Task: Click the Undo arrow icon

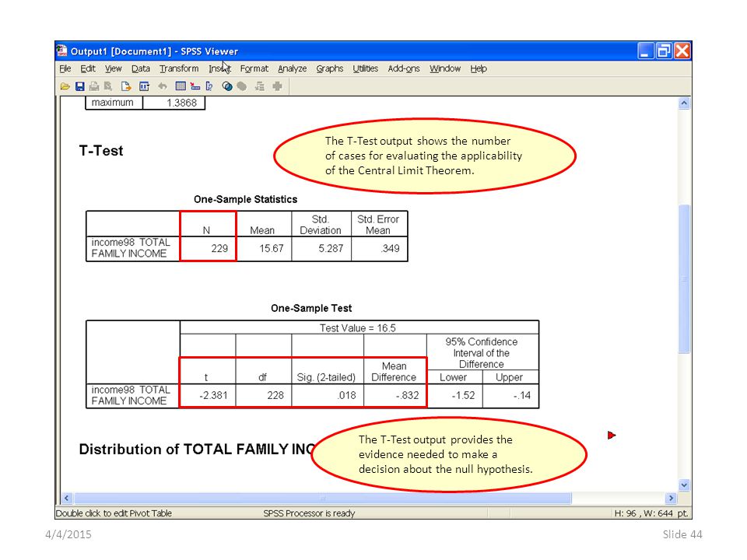Action: coord(163,86)
